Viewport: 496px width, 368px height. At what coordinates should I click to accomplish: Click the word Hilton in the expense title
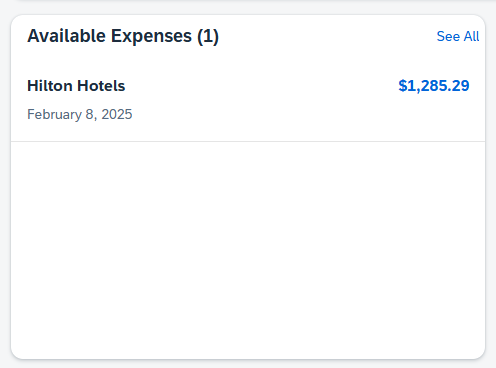pyautogui.click(x=50, y=86)
